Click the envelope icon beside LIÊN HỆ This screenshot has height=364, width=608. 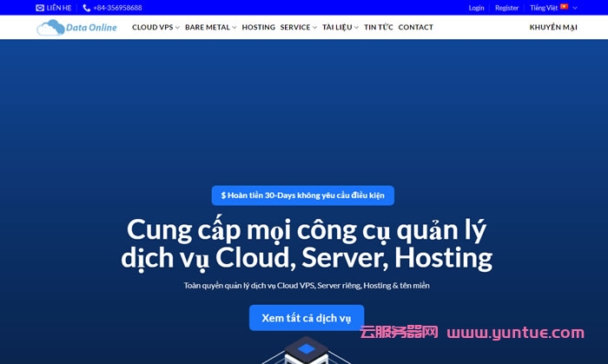[40, 8]
